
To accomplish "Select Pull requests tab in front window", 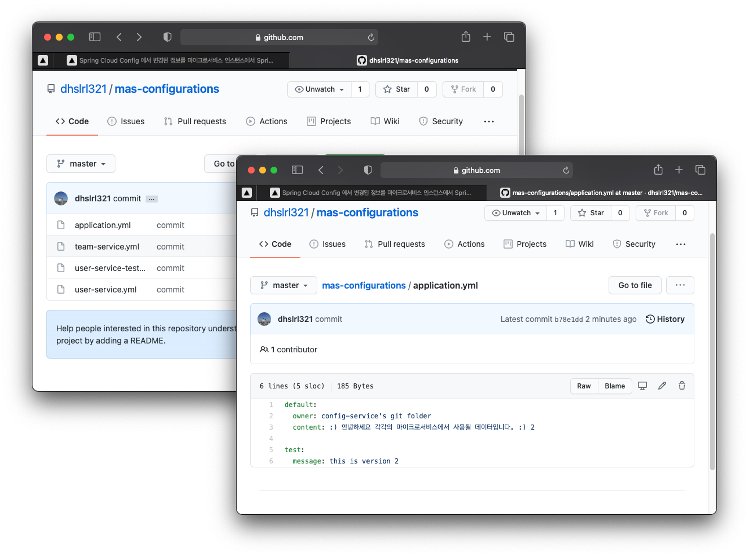I will 395,244.
